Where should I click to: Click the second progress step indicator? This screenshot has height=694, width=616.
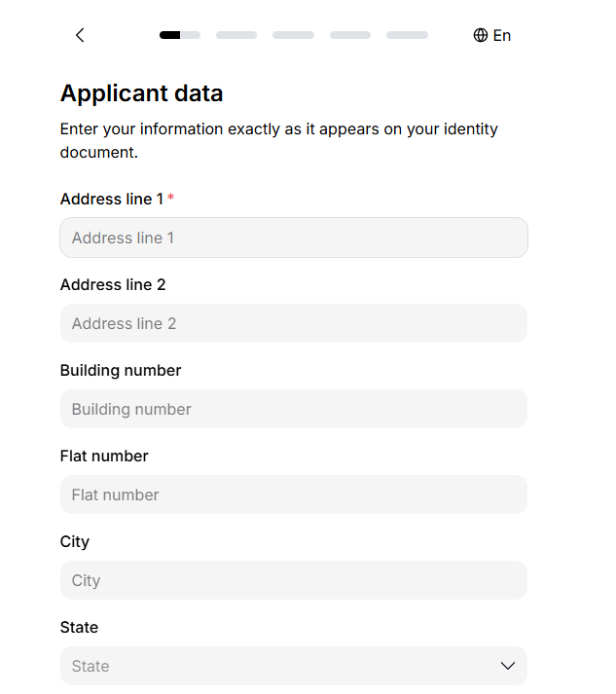(236, 35)
